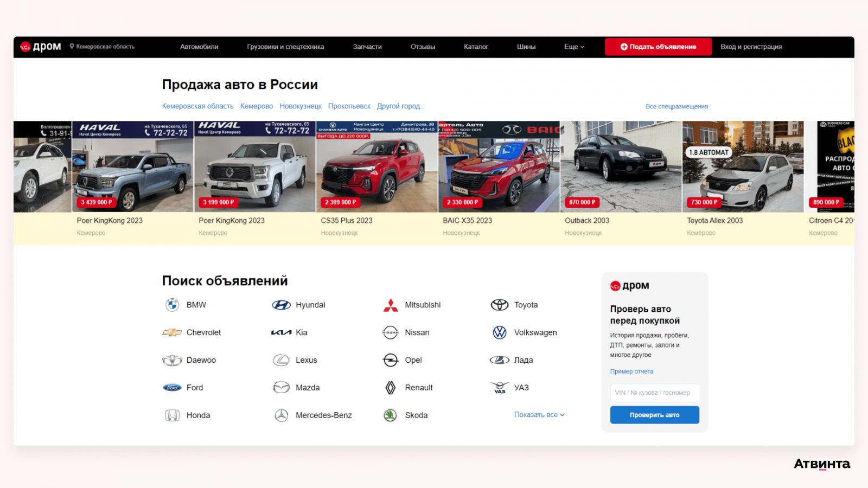Click the 1.8 АВТОМАТ badge

coord(709,152)
